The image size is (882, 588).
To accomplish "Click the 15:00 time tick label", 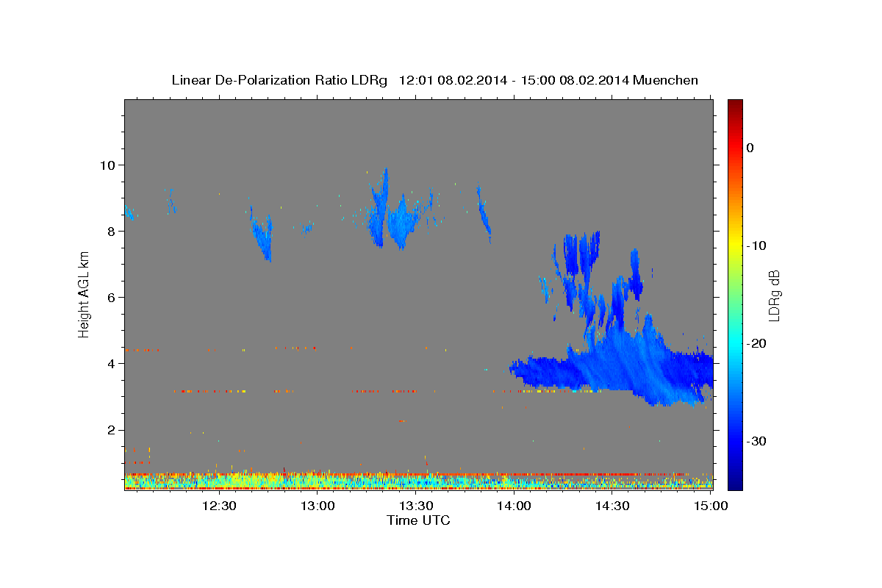I will coord(710,506).
